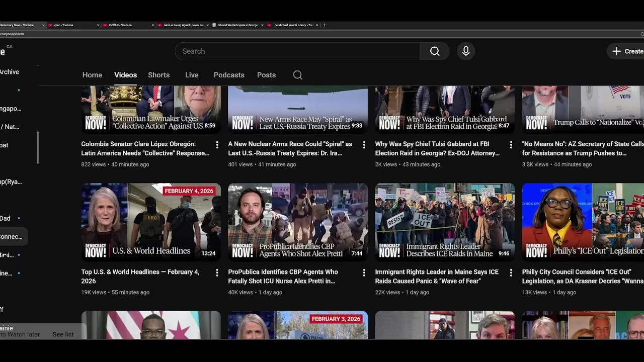Switch to the Shorts tab
Screen dimensions: 644x362
tap(158, 75)
